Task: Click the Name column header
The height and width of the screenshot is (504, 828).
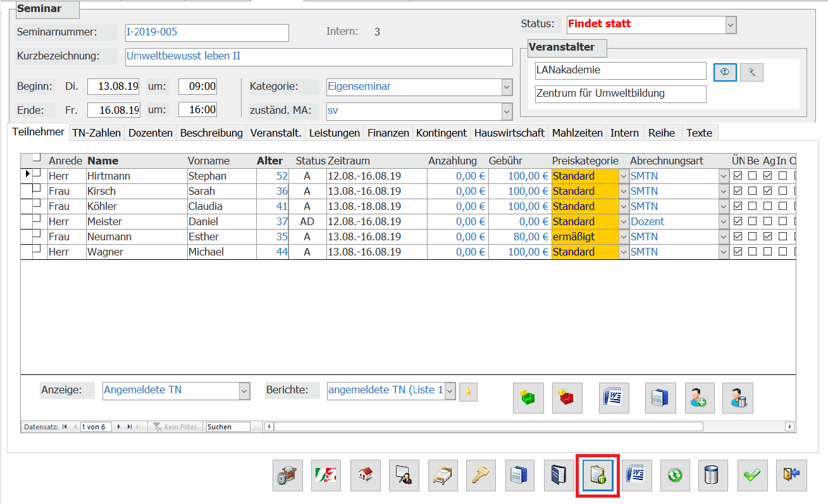Action: pyautogui.click(x=102, y=161)
